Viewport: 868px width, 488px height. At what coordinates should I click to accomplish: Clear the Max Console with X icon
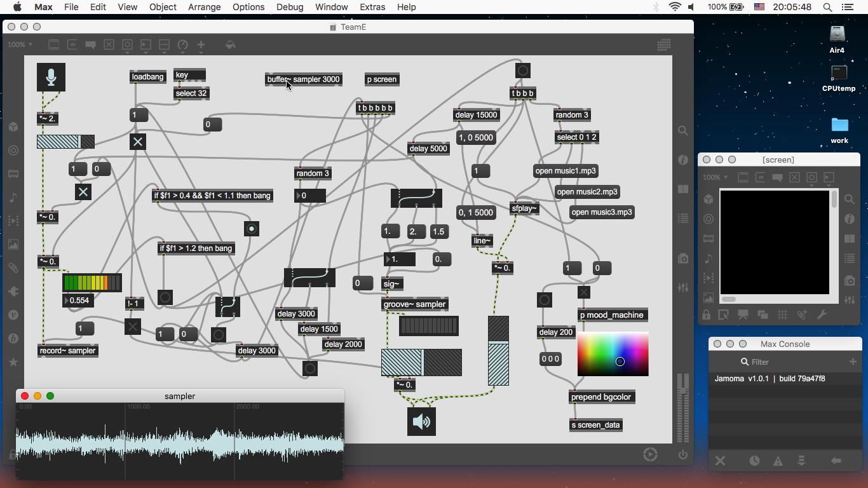coord(720,461)
